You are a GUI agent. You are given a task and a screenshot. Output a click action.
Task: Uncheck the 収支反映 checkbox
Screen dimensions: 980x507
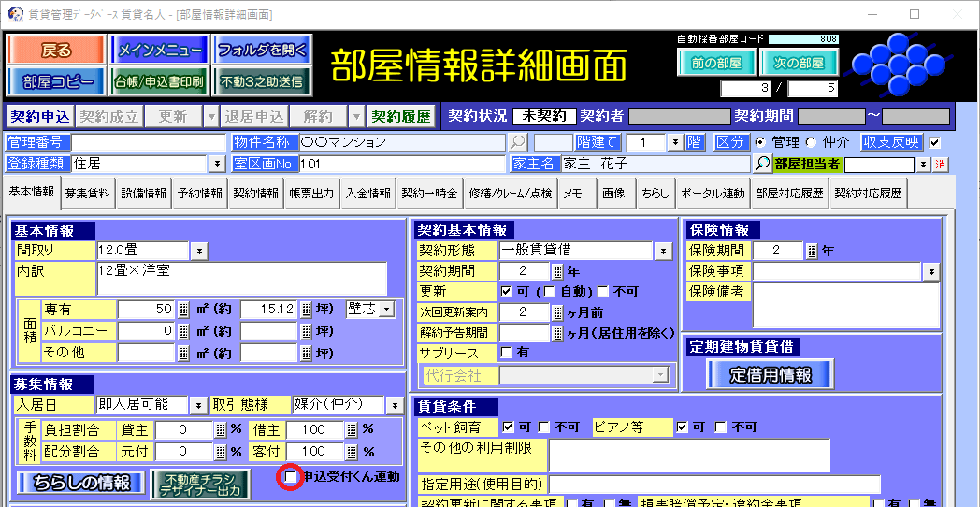pos(933,142)
